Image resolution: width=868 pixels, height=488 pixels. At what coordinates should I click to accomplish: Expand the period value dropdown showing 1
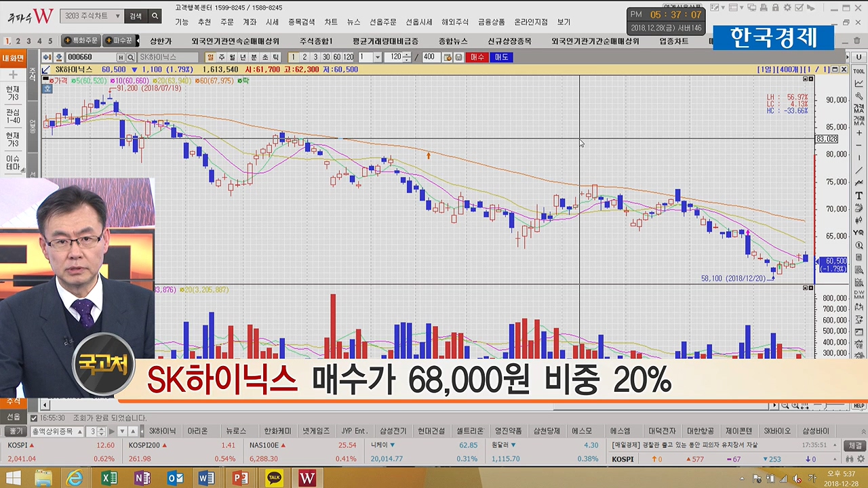(377, 58)
